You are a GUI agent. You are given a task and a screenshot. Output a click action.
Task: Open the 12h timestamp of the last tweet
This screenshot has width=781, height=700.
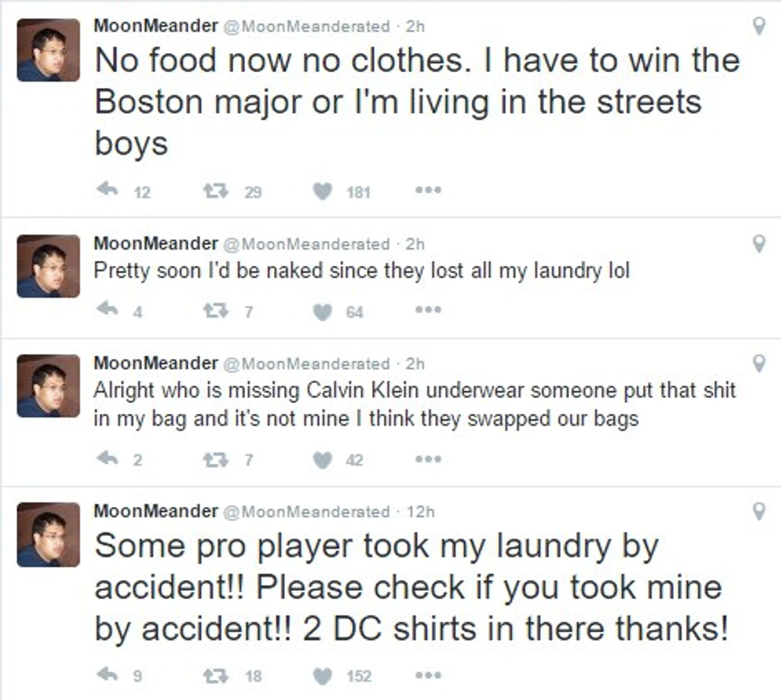420,512
